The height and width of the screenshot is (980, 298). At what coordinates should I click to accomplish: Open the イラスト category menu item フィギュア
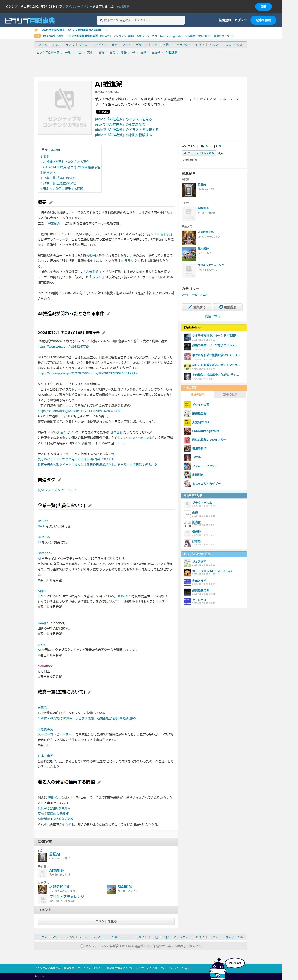pos(99,45)
